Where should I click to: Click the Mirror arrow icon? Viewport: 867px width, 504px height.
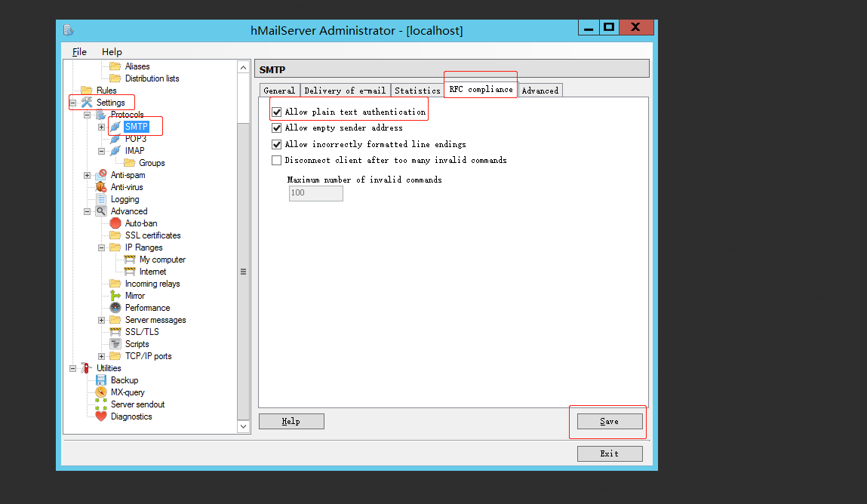115,296
